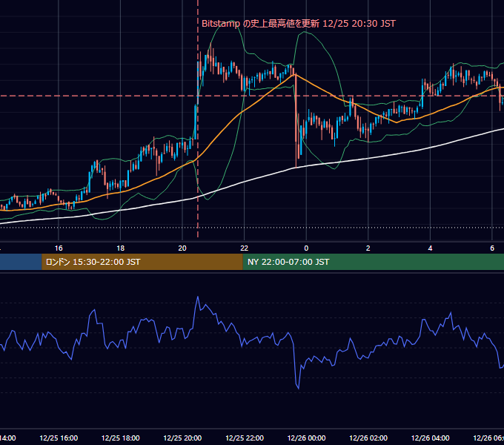
Task: Click the 12/25 22:00 date label
Action: [x=245, y=438]
